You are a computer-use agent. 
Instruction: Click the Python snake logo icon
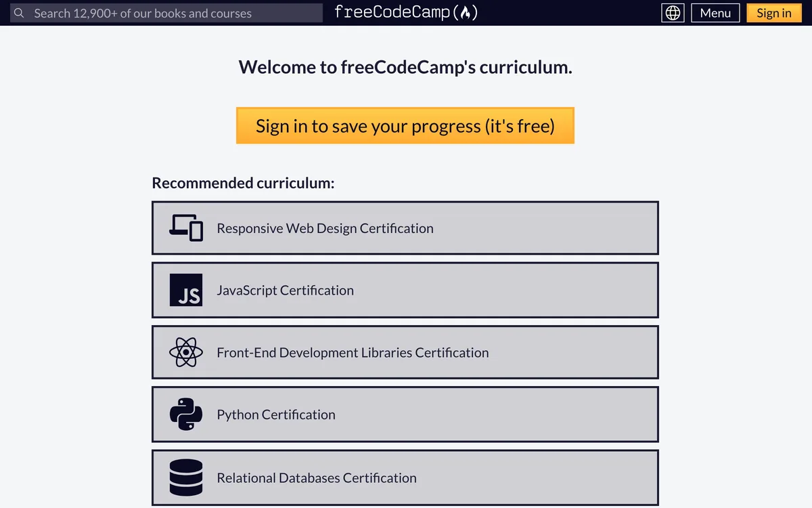click(x=186, y=415)
